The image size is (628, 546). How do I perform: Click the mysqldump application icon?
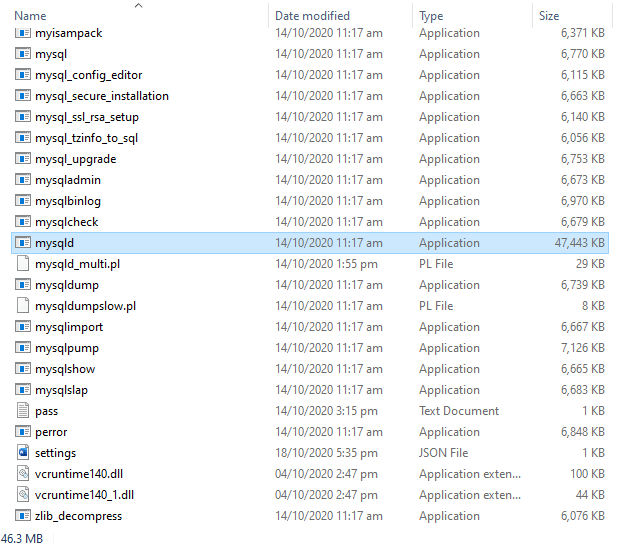23,284
